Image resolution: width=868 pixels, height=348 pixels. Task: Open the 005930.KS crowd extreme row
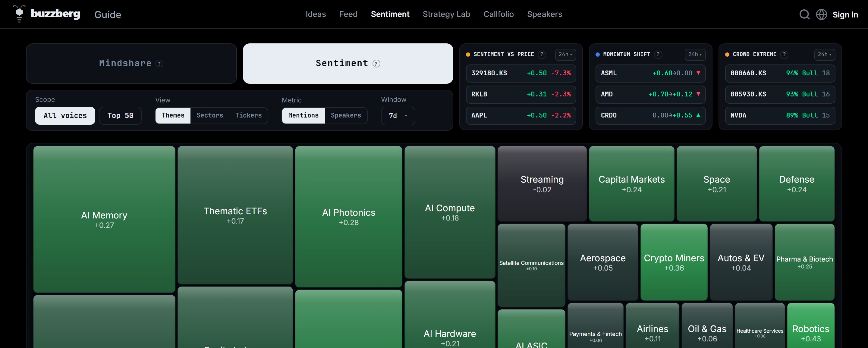point(780,94)
